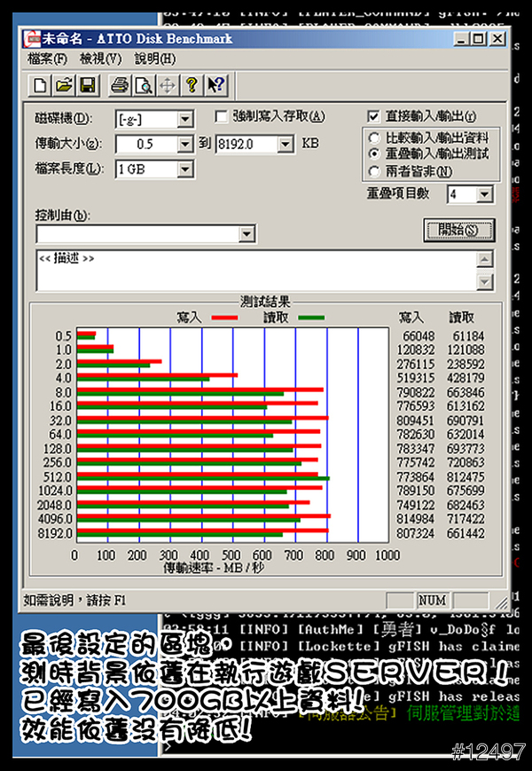
Task: Click the Open folder toolbar icon
Action: (x=64, y=85)
